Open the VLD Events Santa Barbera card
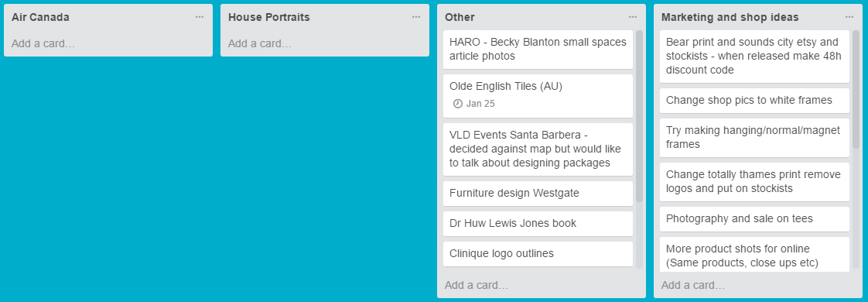This screenshot has width=868, height=302. click(x=538, y=149)
